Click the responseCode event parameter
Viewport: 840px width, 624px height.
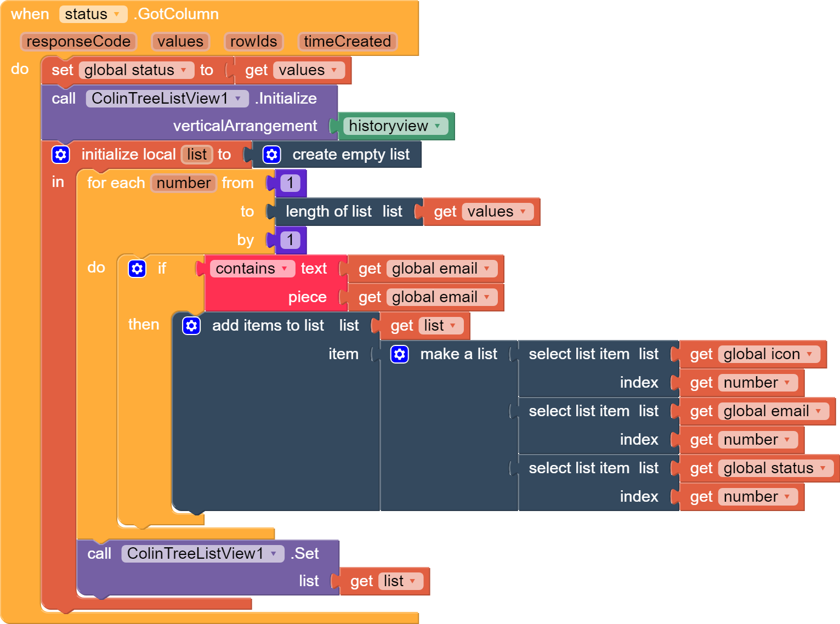[x=78, y=42]
